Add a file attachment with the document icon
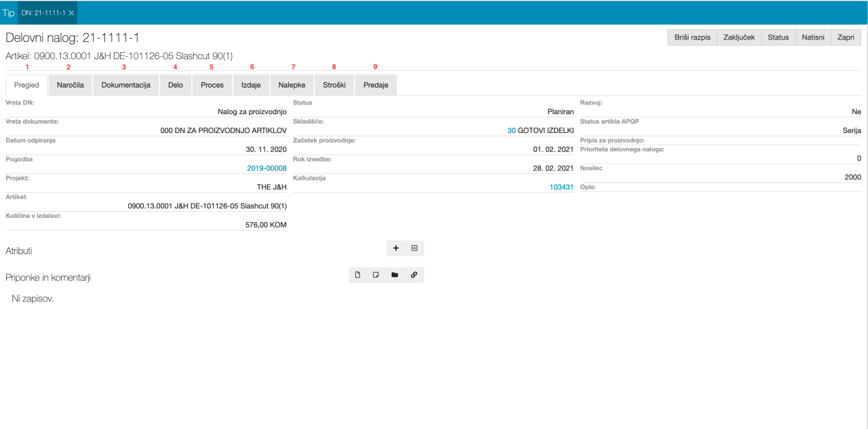This screenshot has width=868, height=429. coord(358,275)
